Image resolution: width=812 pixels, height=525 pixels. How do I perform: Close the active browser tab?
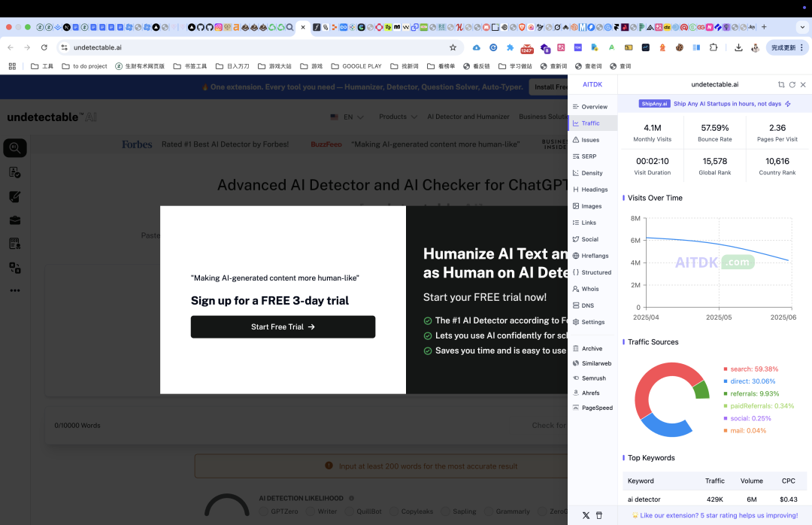(303, 27)
